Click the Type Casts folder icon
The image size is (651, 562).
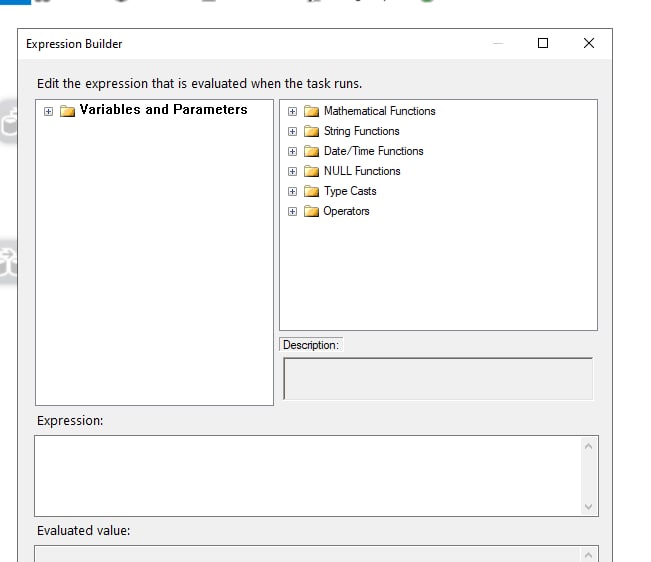click(x=311, y=191)
